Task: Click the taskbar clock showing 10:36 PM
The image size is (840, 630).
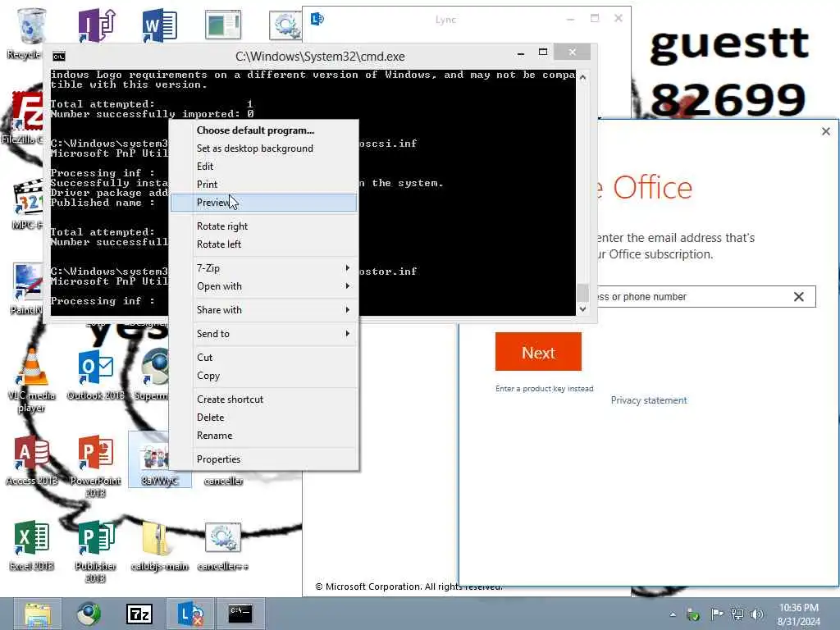Action: coord(798,614)
